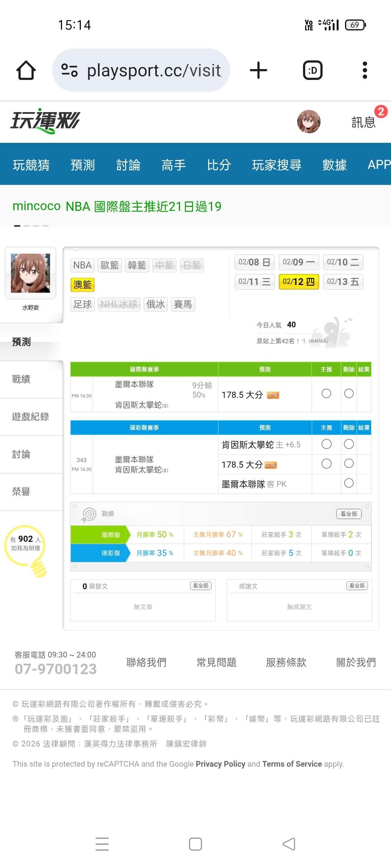Open the 服務條款 footer link
Screen dimensions: 391x868
point(286,663)
